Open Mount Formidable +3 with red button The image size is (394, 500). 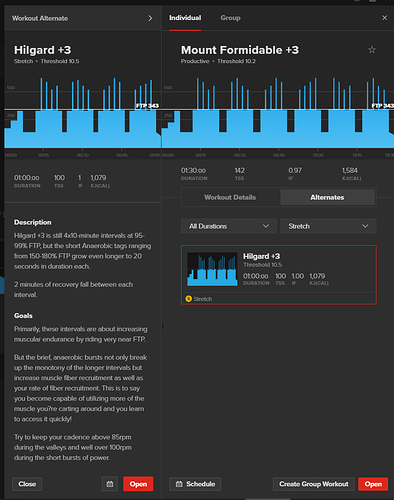coord(373,484)
